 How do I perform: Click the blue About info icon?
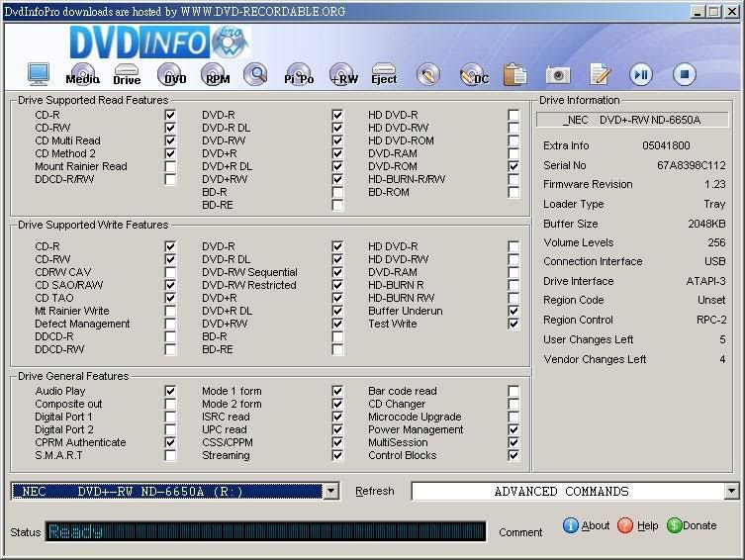click(570, 525)
